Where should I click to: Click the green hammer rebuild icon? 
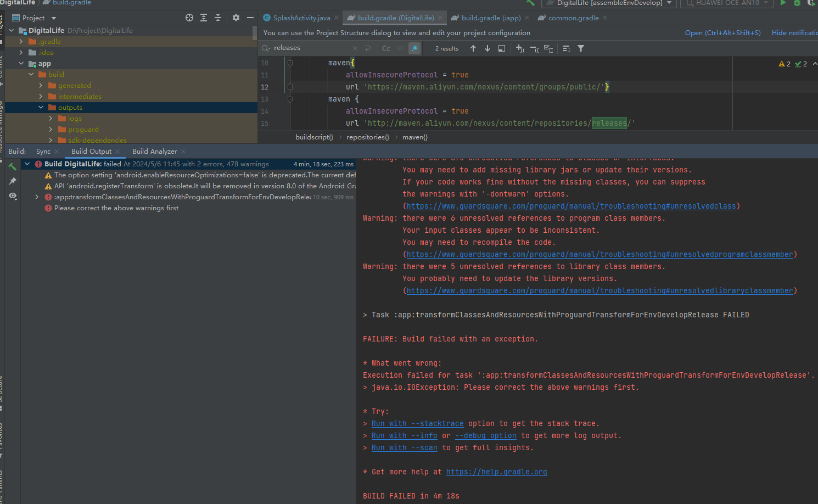[13, 166]
